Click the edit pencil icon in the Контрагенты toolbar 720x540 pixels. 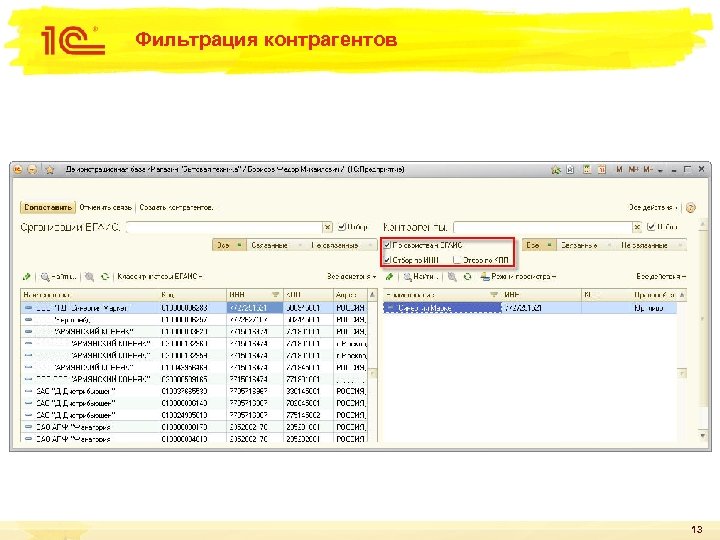pos(389,277)
